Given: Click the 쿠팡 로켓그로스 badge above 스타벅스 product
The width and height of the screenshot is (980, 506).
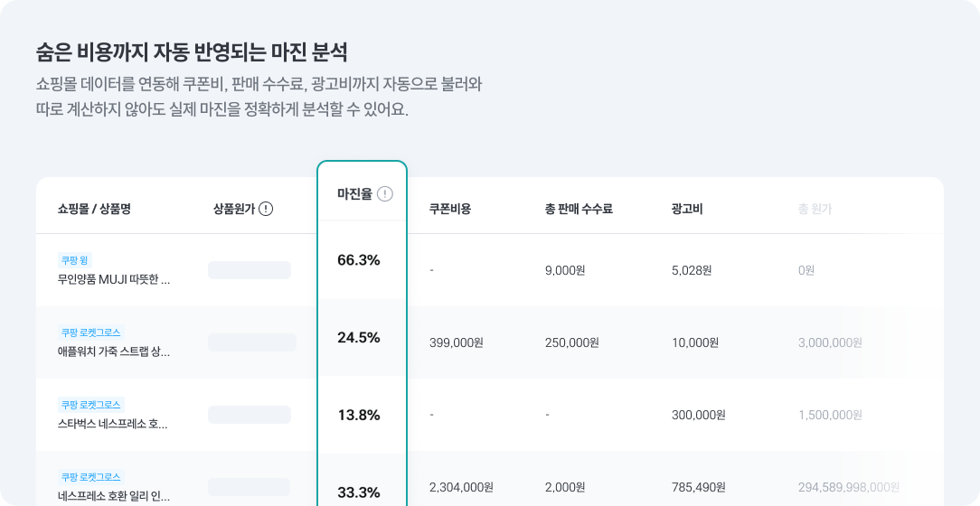Looking at the screenshot, I should [90, 405].
